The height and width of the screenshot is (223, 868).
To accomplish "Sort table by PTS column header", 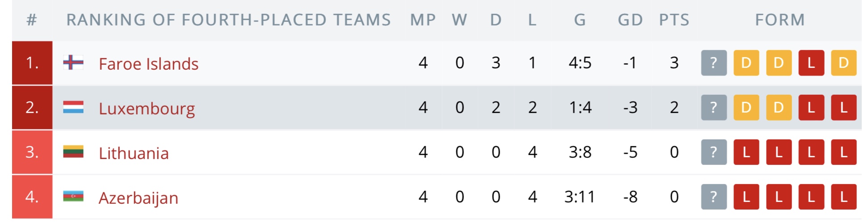I will click(674, 20).
